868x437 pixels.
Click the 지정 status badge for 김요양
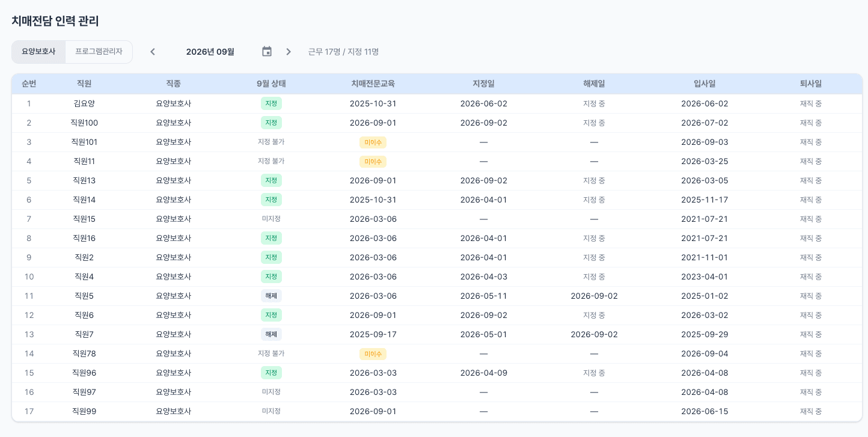(x=271, y=103)
